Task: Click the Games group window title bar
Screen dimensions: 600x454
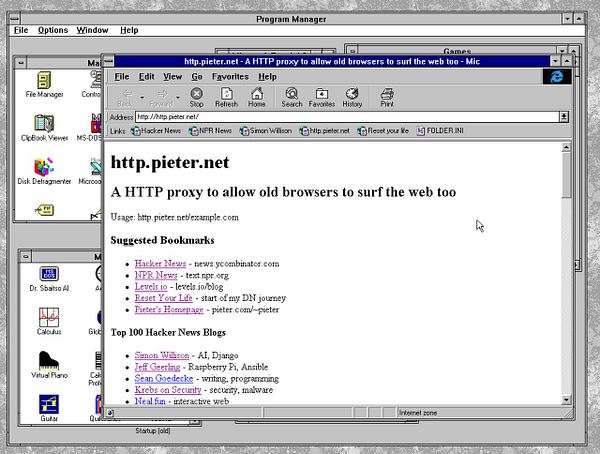Action: 457,51
